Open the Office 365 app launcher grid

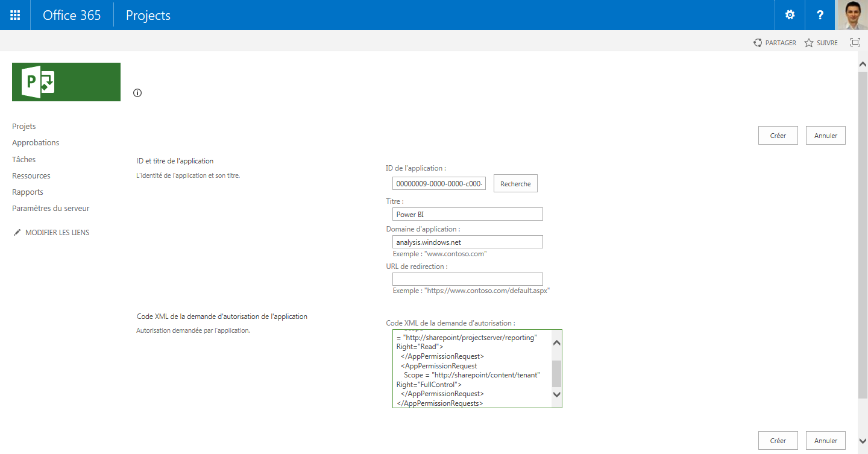click(x=15, y=15)
